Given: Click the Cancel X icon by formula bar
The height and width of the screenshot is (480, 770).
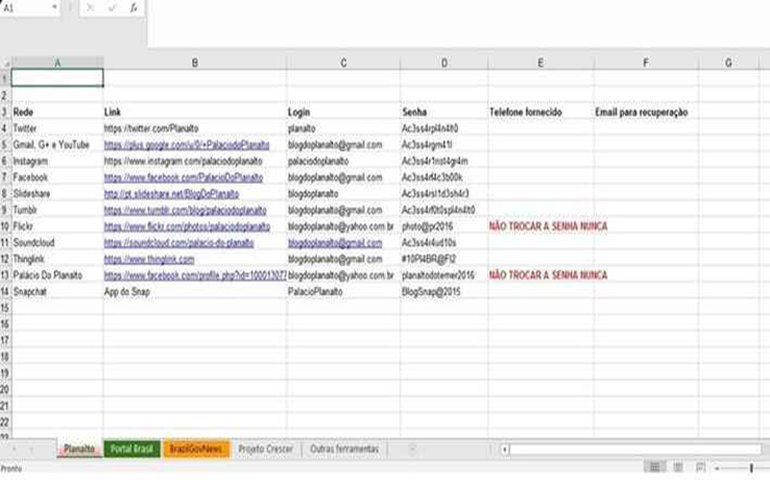Looking at the screenshot, I should (x=90, y=8).
